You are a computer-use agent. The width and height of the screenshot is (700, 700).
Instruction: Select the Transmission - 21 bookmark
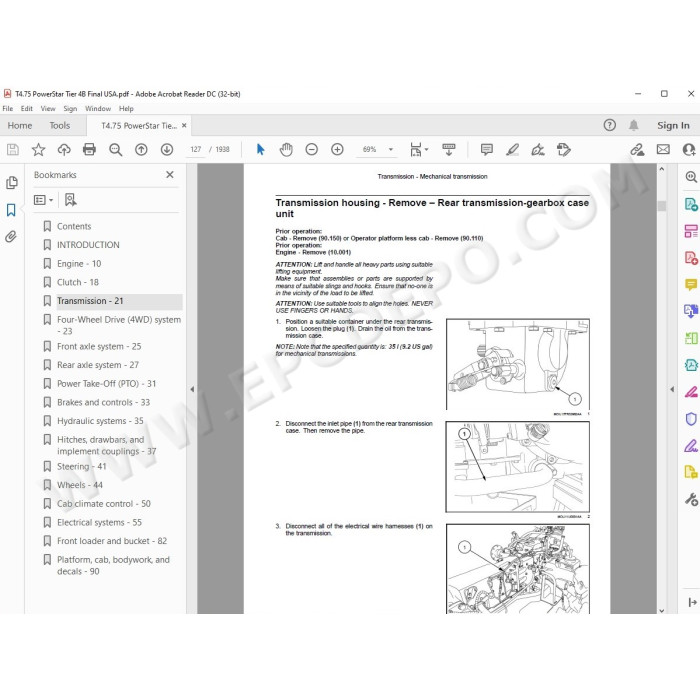point(90,301)
